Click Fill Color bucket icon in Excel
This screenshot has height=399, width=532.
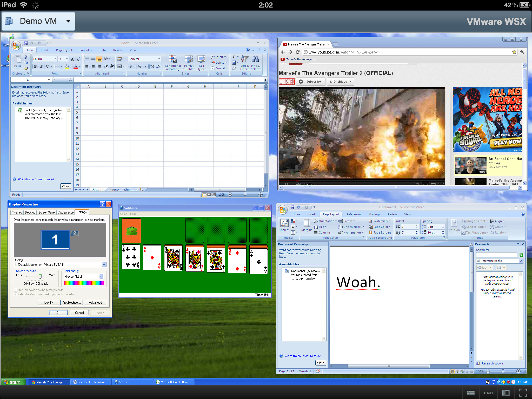tap(67, 66)
